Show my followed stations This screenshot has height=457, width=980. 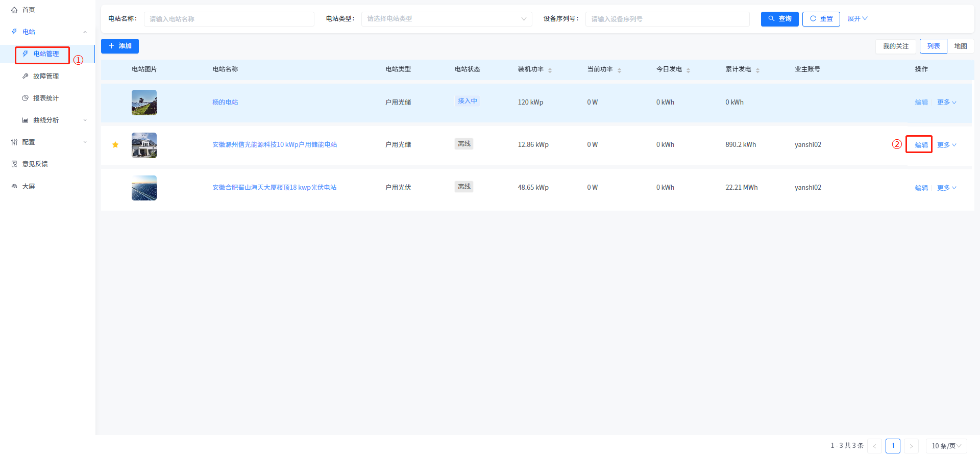[895, 46]
